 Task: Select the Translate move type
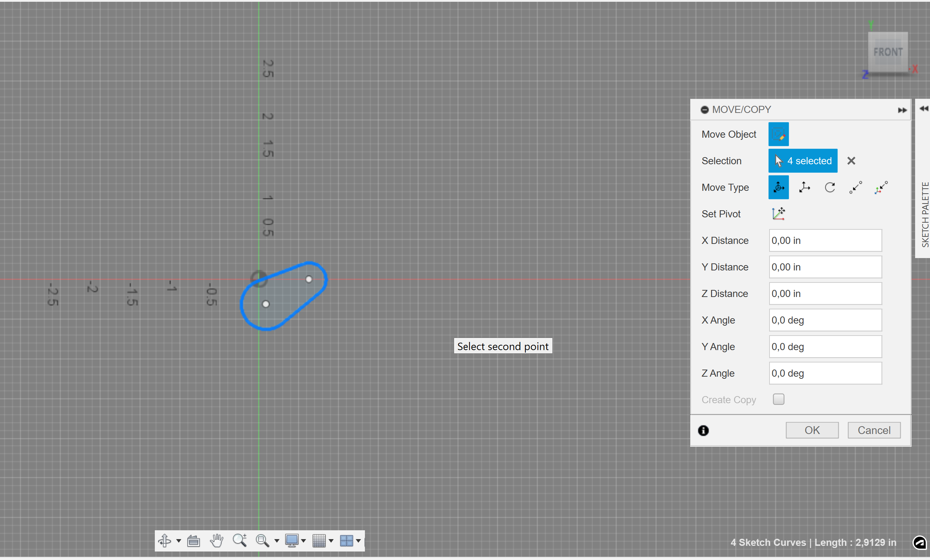pyautogui.click(x=804, y=187)
